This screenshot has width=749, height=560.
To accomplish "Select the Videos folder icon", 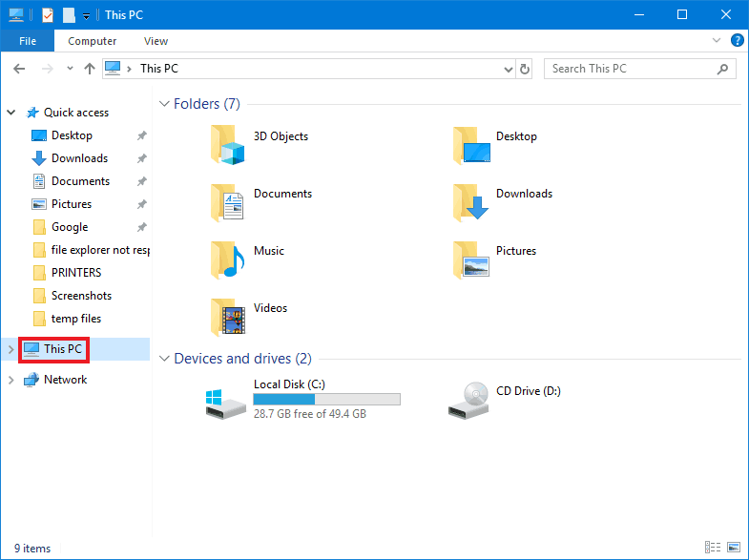I will (x=227, y=317).
